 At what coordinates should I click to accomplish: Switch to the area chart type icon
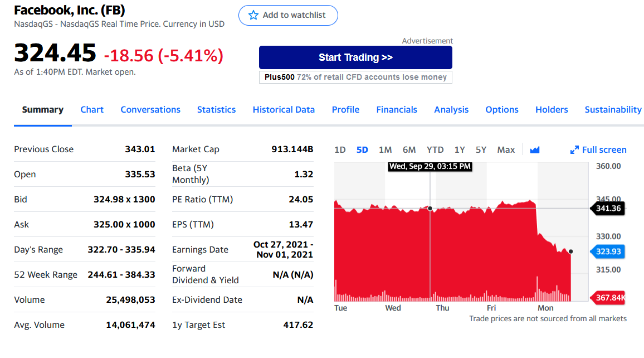pos(534,150)
